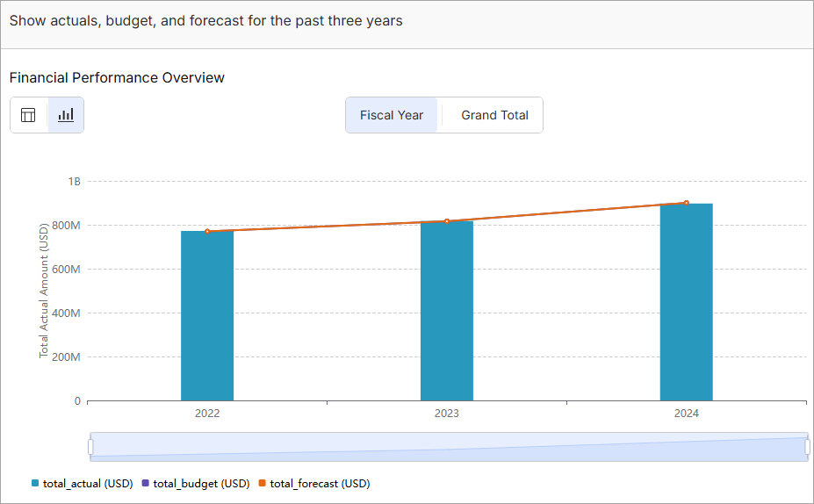The height and width of the screenshot is (504, 814).
Task: Select the bar chart view icon
Action: click(x=66, y=115)
